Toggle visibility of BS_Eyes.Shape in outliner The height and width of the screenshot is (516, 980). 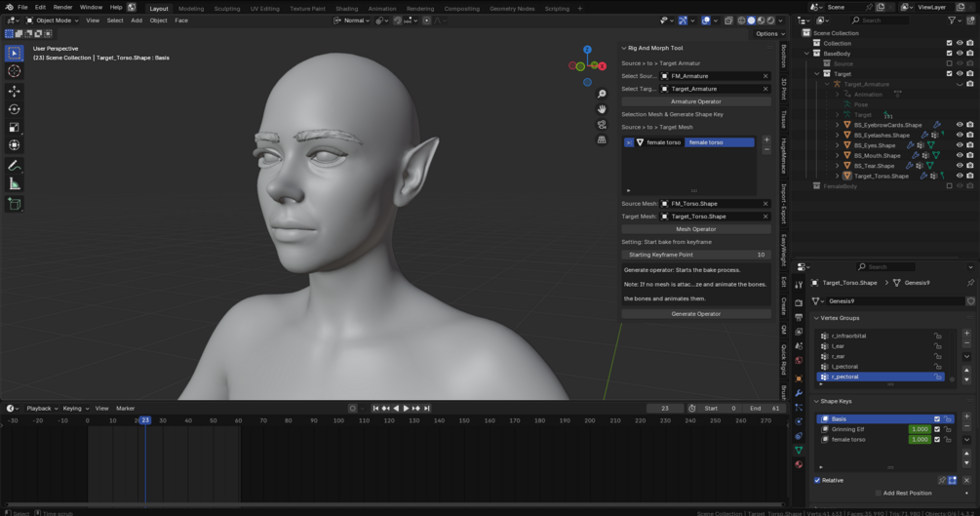(960, 145)
